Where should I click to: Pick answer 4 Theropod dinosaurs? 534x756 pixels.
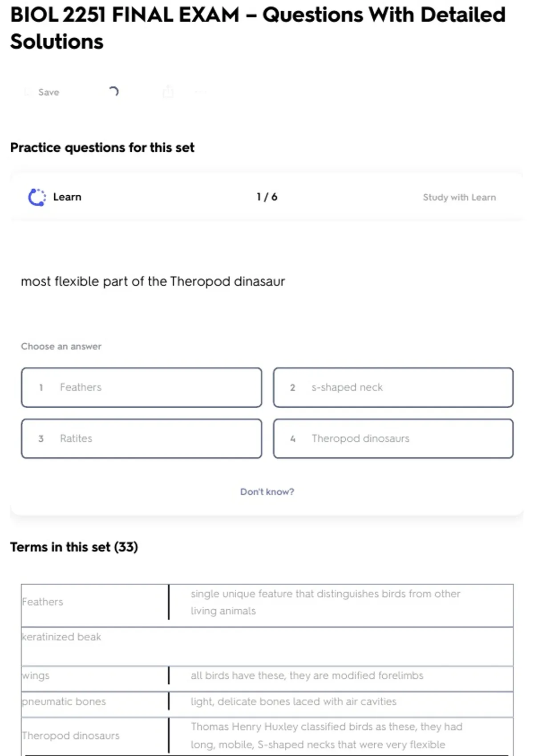click(393, 438)
